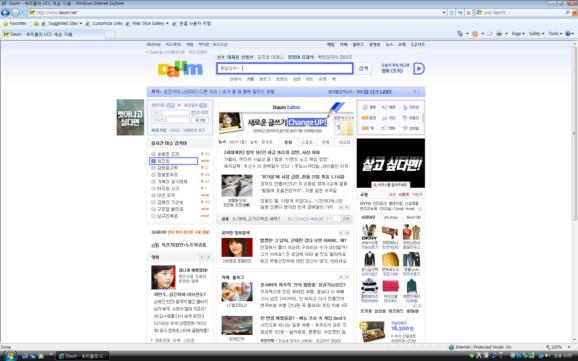
Task: Switch to the Daum browser tab
Action: [41, 34]
